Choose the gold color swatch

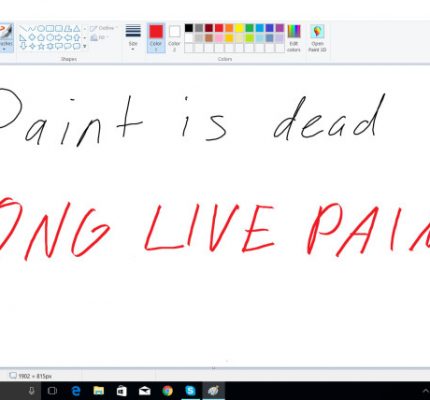pyautogui.click(x=229, y=38)
